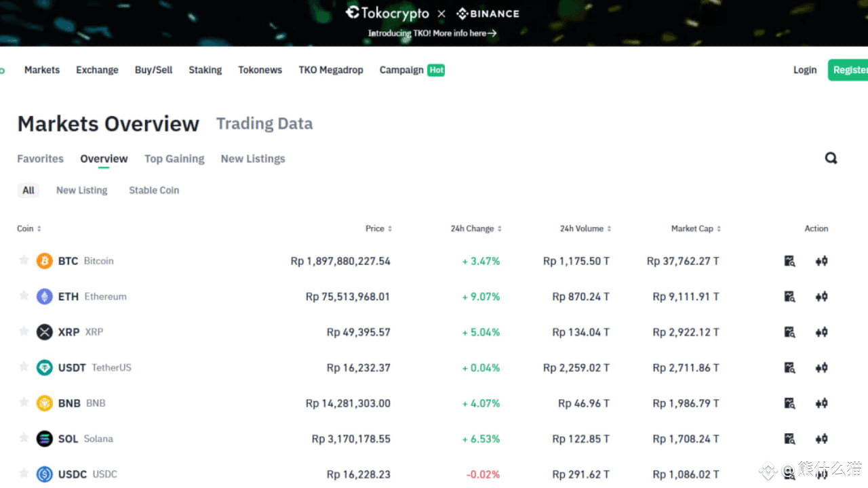Viewport: 868px width, 488px height.
Task: Sort by Market Cap column header
Action: (696, 228)
